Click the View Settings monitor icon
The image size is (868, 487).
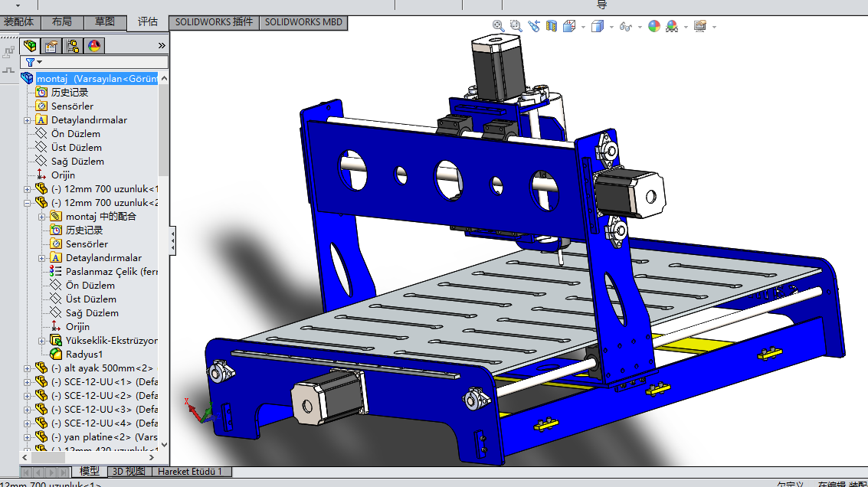(x=700, y=25)
